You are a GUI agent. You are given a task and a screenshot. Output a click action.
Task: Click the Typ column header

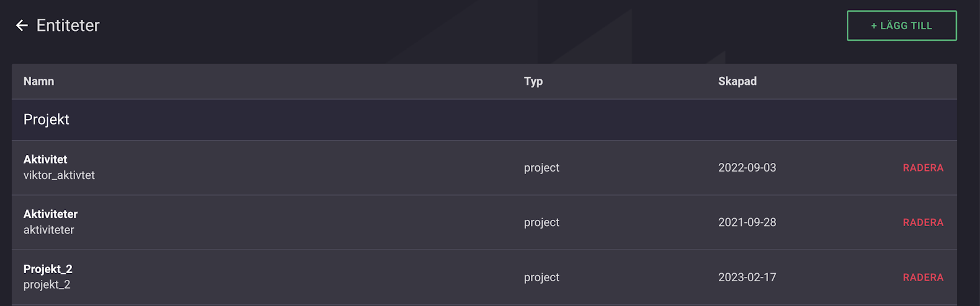pyautogui.click(x=533, y=81)
